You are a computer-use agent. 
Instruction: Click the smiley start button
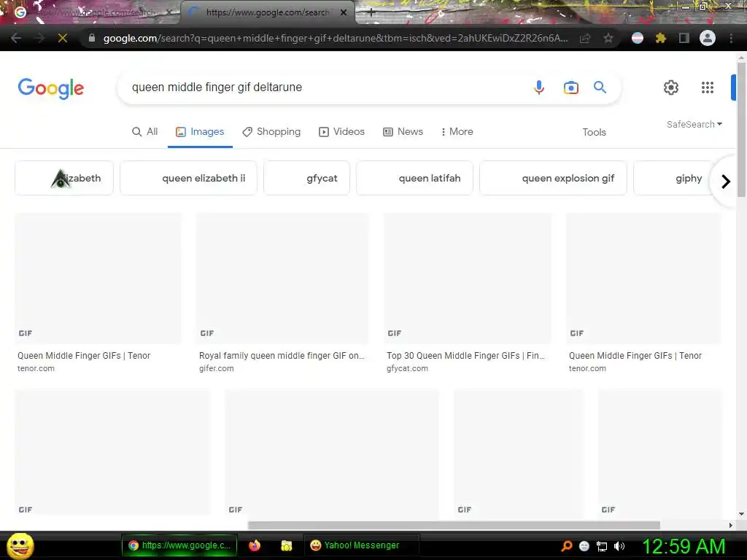20,545
